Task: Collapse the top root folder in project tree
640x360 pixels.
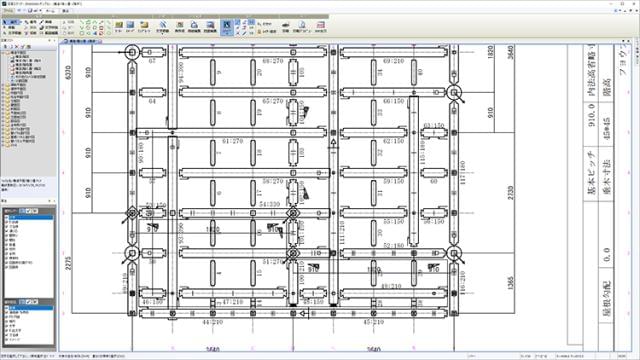Action: coord(3,53)
